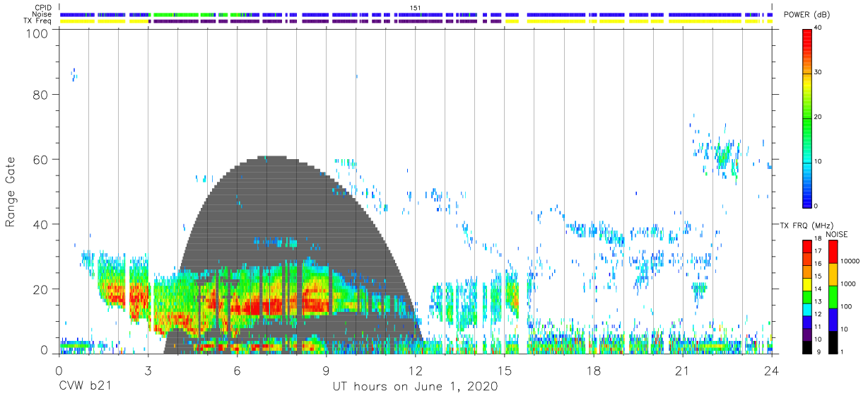The image size is (868, 401).
Task: Click the TX FRQ (MHz) colorbar
Action: coord(807,296)
